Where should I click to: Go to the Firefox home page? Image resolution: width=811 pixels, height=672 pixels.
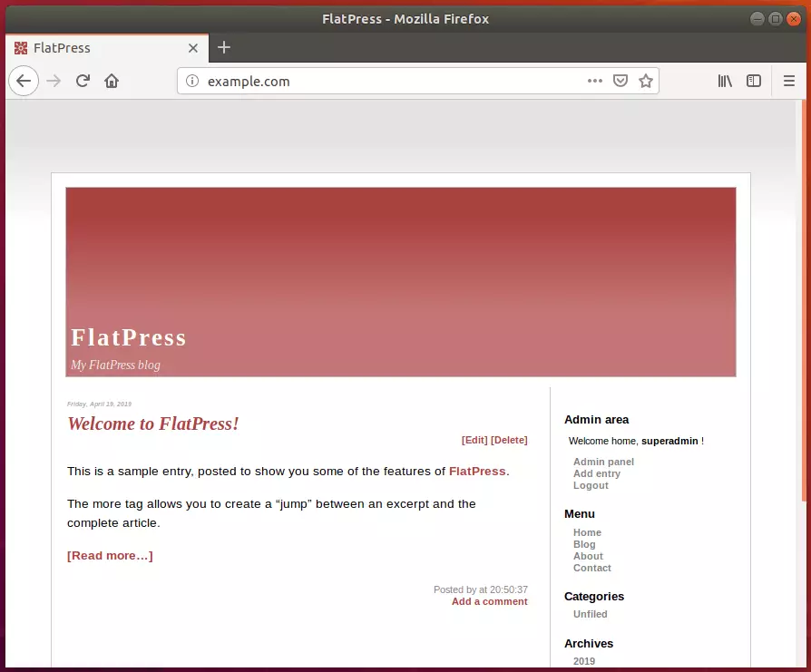112,81
